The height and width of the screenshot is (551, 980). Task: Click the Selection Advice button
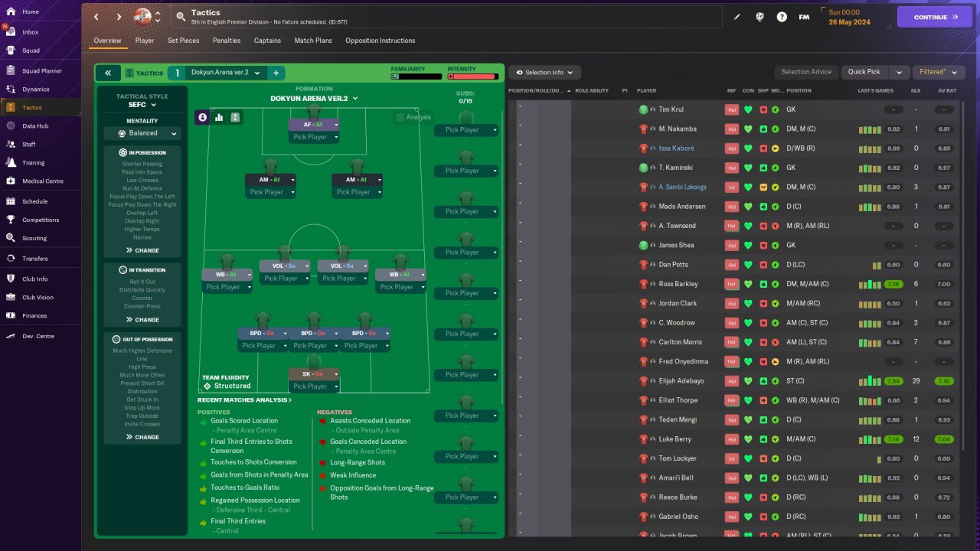(806, 72)
